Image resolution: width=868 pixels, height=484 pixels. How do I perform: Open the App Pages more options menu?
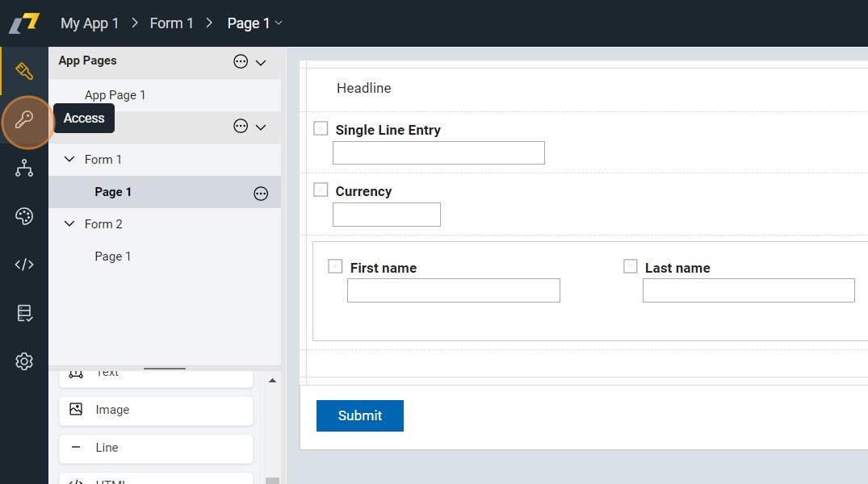click(241, 61)
